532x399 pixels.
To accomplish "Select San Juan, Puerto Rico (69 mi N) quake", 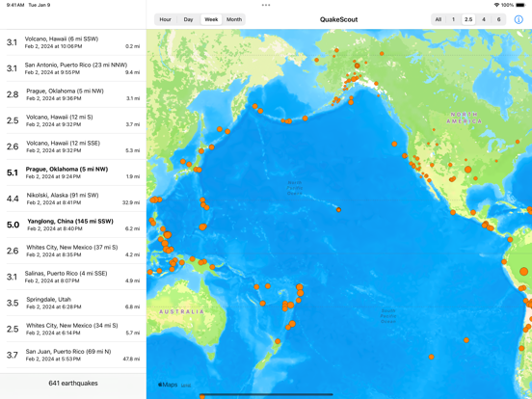I will [73, 355].
